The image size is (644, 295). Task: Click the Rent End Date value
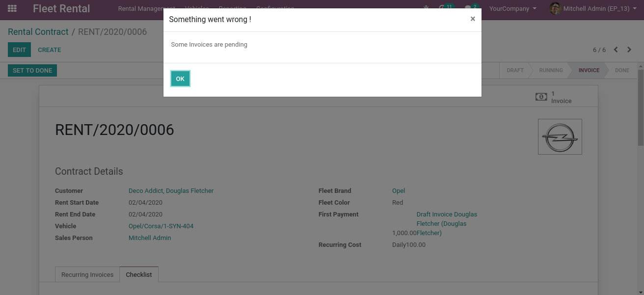pos(145,215)
